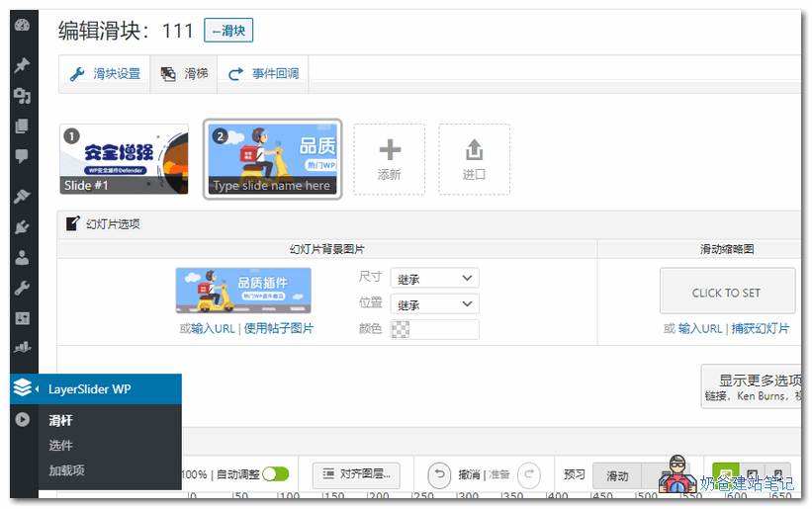Switch to the 滑梯 slides tab
This screenshot has width=812, height=509.
183,74
